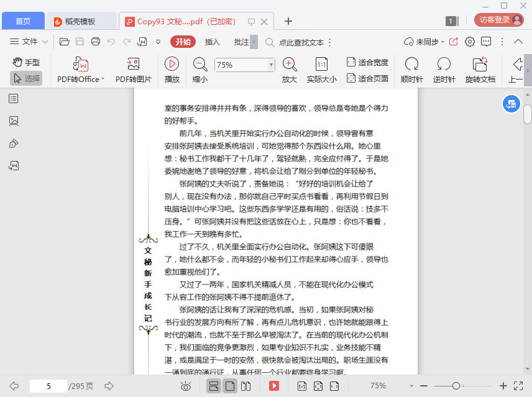Rotate the page 顺时针 (clockwise)

point(411,64)
